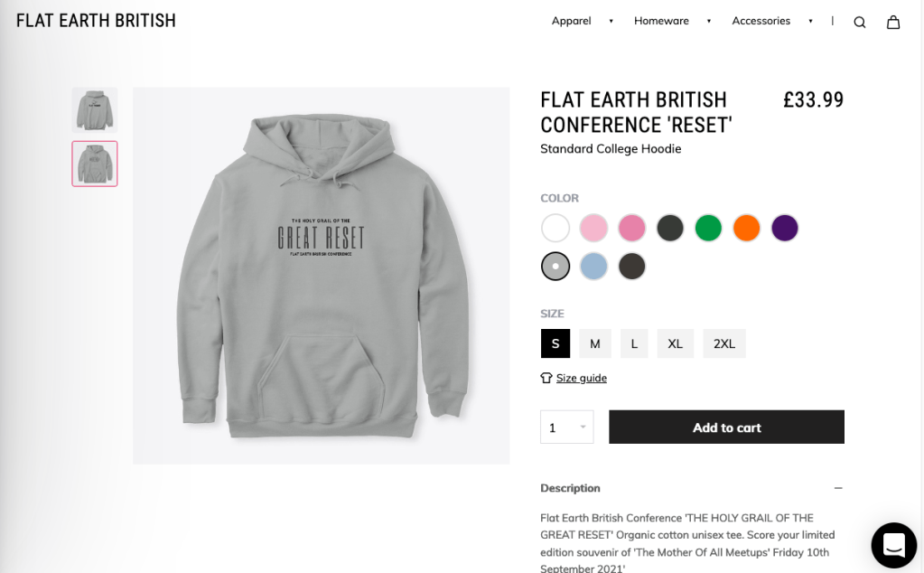Collapse the Description section minus icon
This screenshot has width=924, height=573.
(838, 488)
